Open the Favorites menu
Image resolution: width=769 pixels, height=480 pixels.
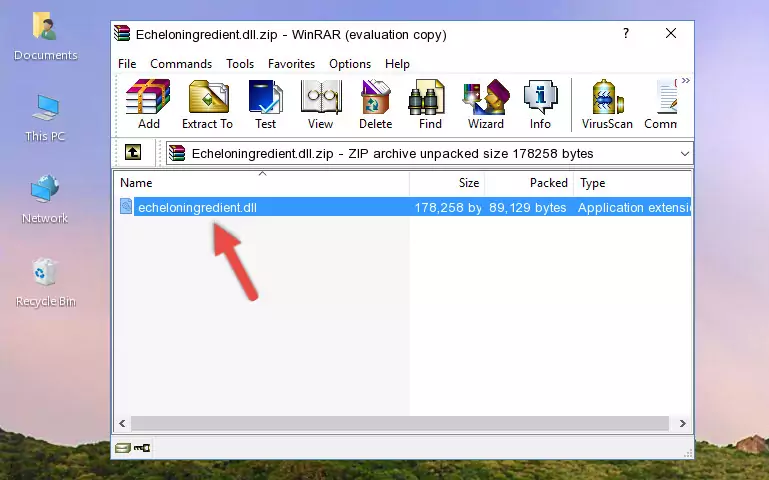click(291, 64)
